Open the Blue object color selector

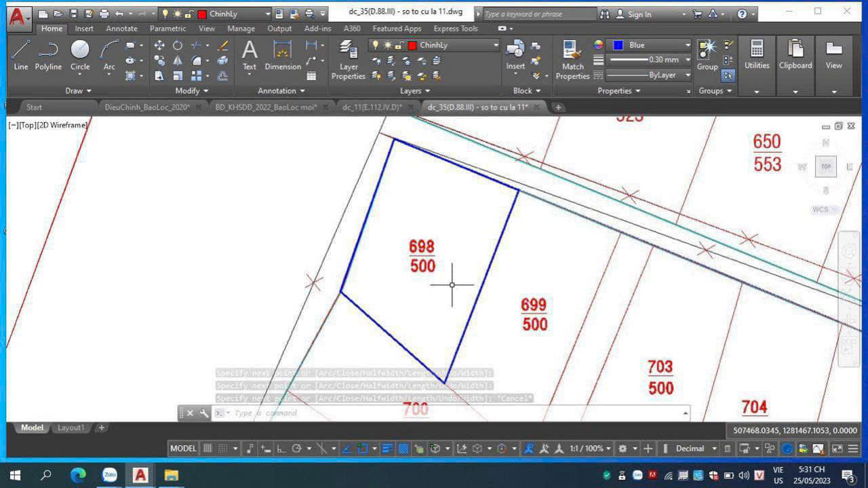pos(650,45)
